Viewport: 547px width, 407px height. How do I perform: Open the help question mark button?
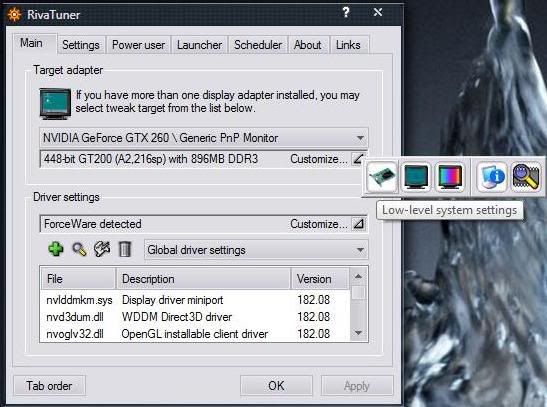coord(346,13)
